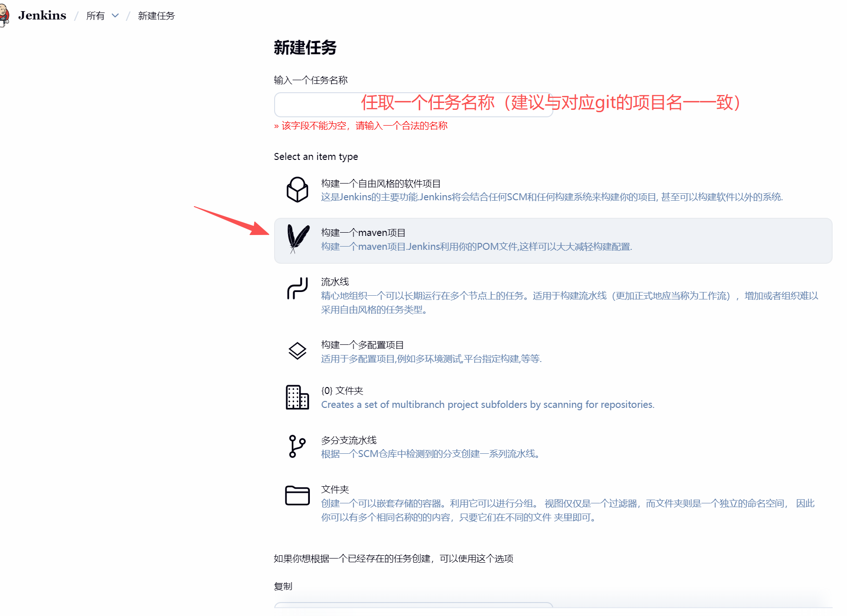This screenshot has width=847, height=616.
Task: Open the Jenkins home breadcrumb link
Action: (42, 15)
